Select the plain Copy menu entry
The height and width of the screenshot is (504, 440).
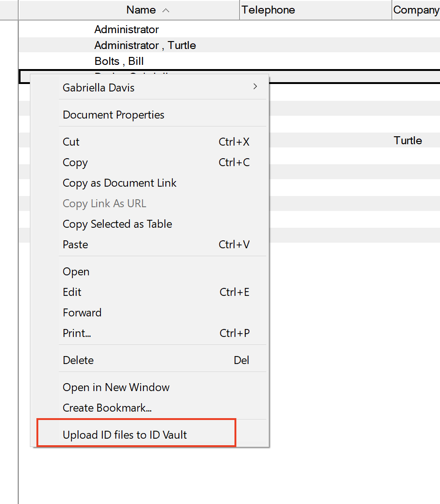click(x=75, y=162)
